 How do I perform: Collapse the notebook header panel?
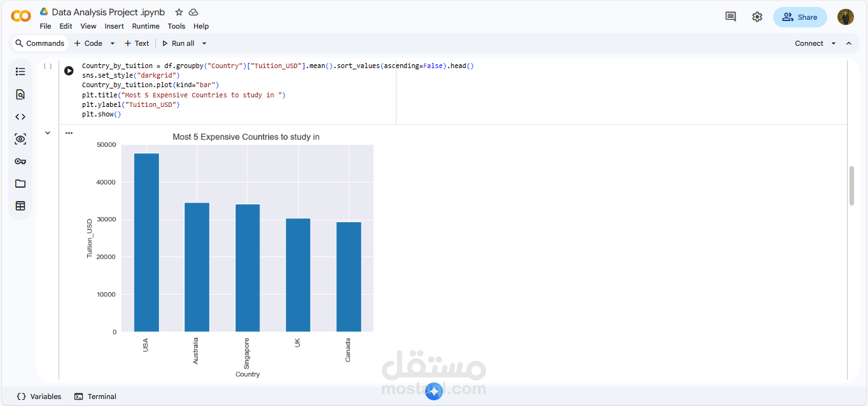[849, 43]
